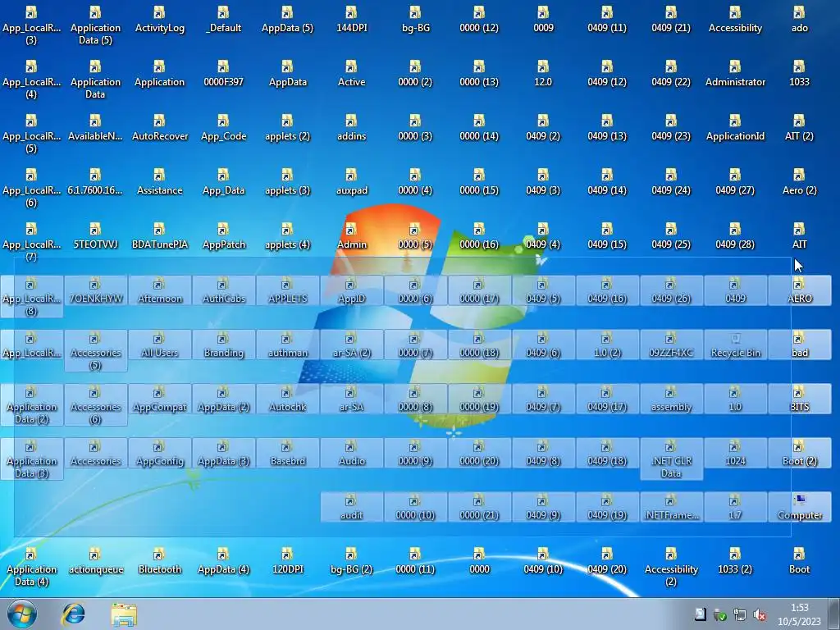Viewport: 840px width, 630px height.
Task: Select the BDATunePIA shortcut icon
Action: (159, 237)
